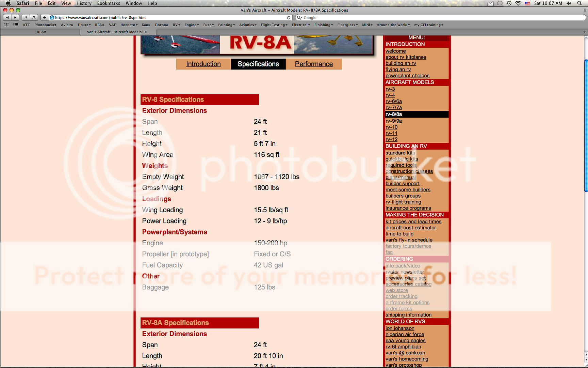Expand the Avionics bookmarks folder
Viewport: 588px width, 368px height.
pyautogui.click(x=248, y=25)
